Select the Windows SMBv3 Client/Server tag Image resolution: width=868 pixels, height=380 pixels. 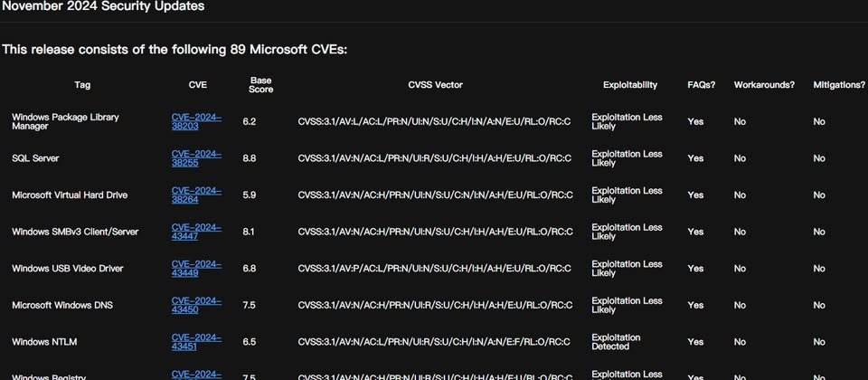75,232
